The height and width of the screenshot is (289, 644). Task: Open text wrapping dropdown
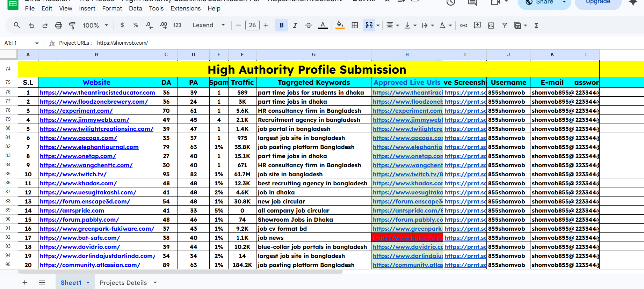pos(428,25)
